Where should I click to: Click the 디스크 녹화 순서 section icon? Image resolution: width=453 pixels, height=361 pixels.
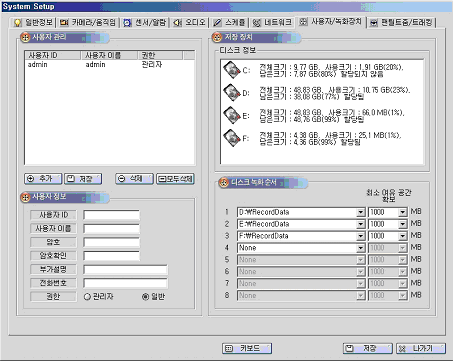(223, 183)
